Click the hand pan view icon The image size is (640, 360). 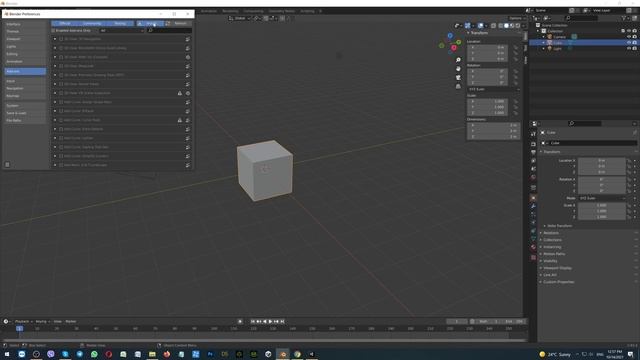pyautogui.click(x=458, y=69)
